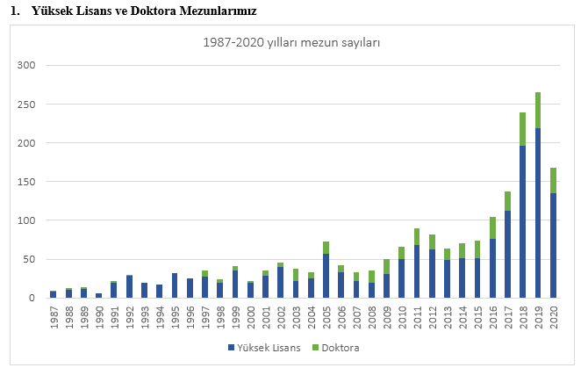Select the Doktora legend label
The image size is (588, 375).
point(341,348)
